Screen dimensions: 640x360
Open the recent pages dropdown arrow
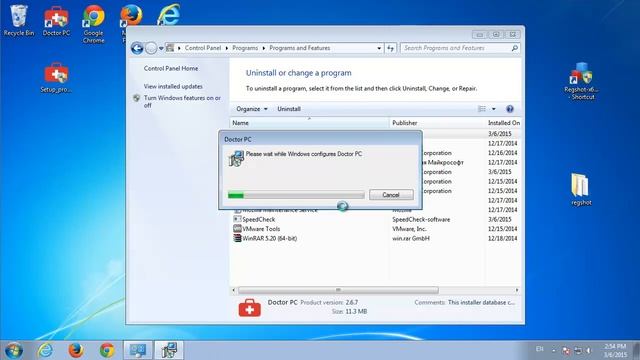pyautogui.click(x=161, y=48)
